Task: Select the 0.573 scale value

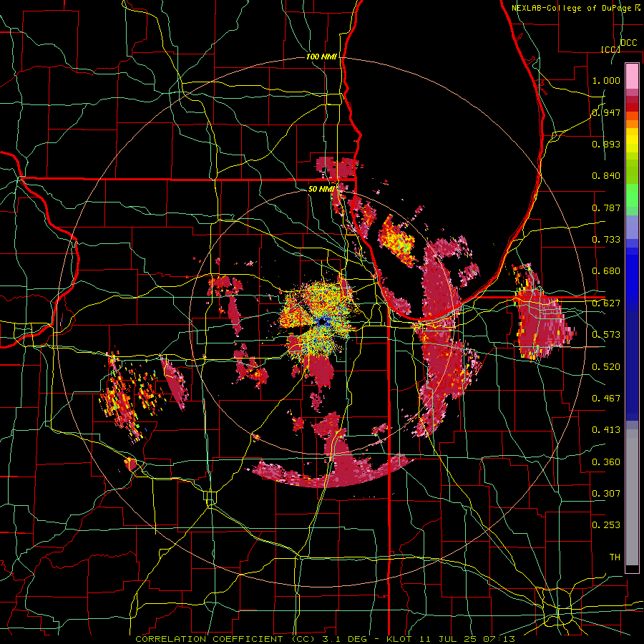Action: click(606, 335)
